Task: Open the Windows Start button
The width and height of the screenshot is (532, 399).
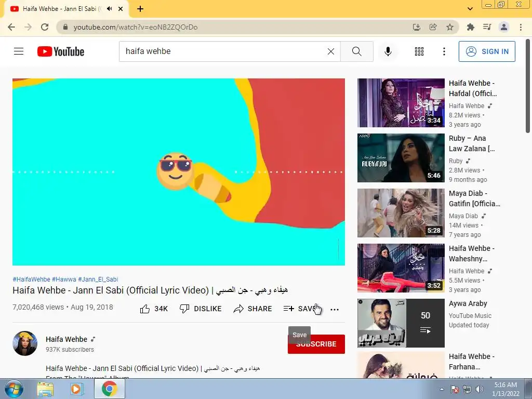Action: [14, 389]
